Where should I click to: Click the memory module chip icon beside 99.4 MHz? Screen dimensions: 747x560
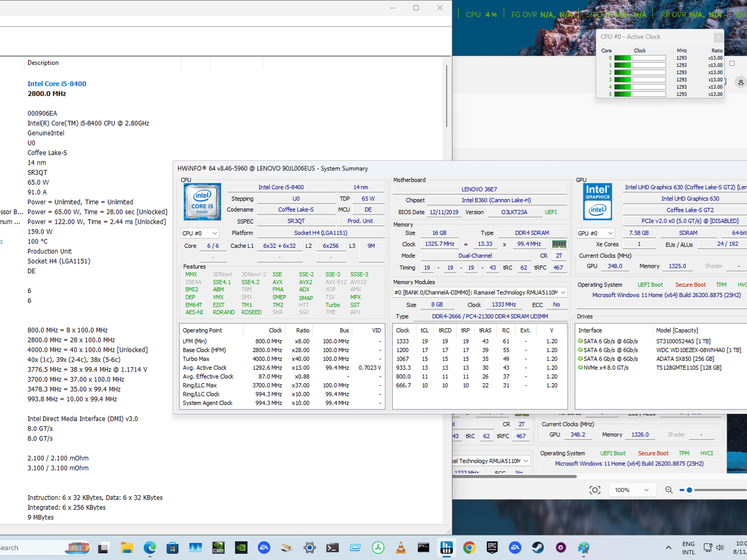click(x=559, y=244)
